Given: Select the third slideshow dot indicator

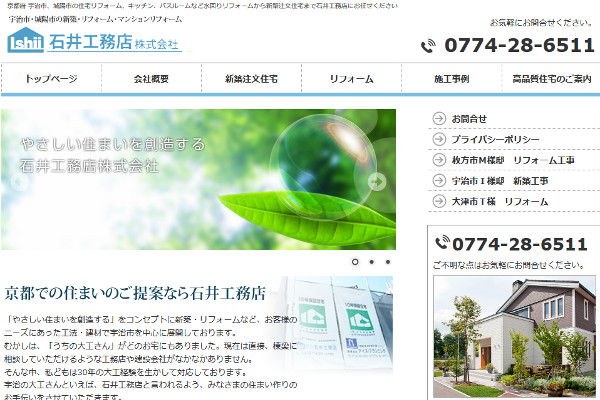Looking at the screenshot, I should point(388,262).
